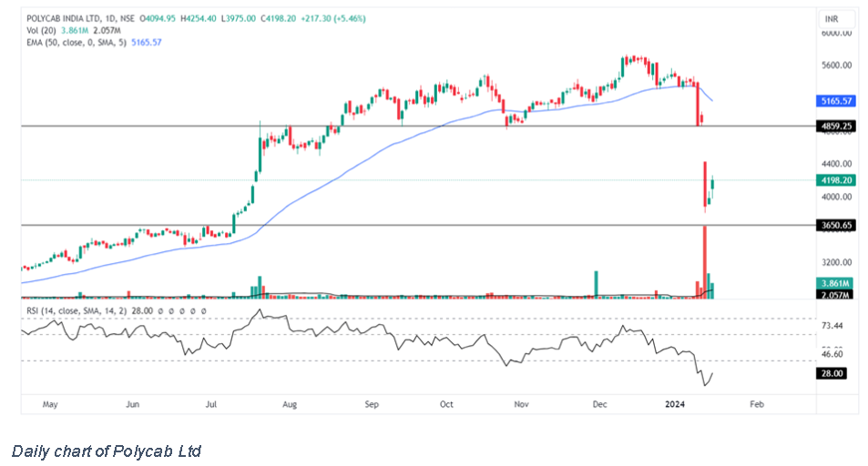Click the 2.057M volume average tag
Image resolution: width=868 pixels, height=466 pixels.
(x=835, y=294)
